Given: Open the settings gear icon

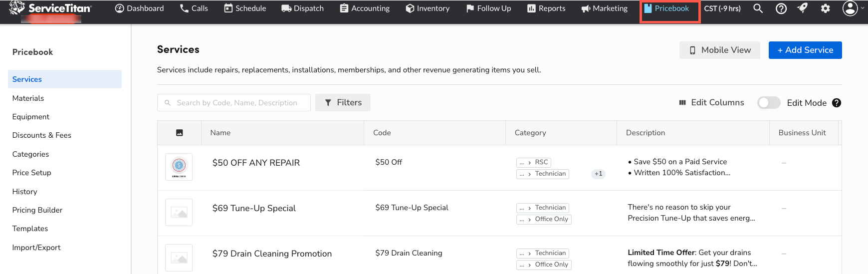Looking at the screenshot, I should (x=826, y=8).
